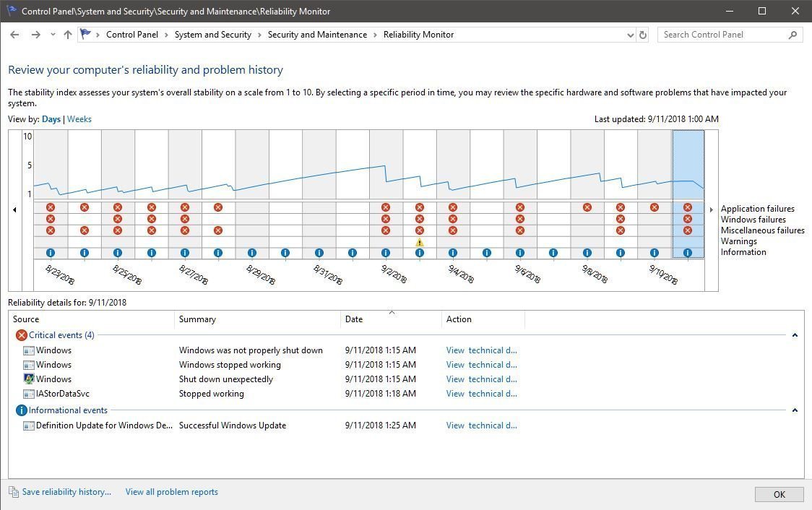Click the Control Panel flag icon in address bar
This screenshot has width=812, height=510.
[x=85, y=34]
